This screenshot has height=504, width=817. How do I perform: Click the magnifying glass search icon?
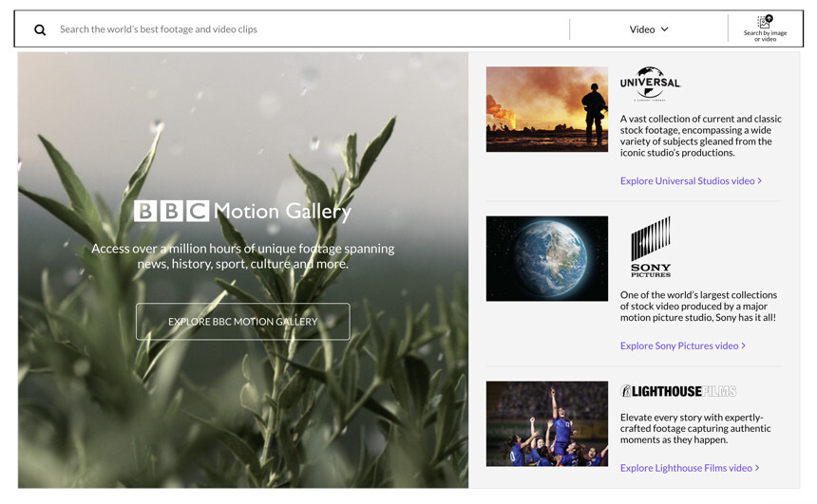40,29
